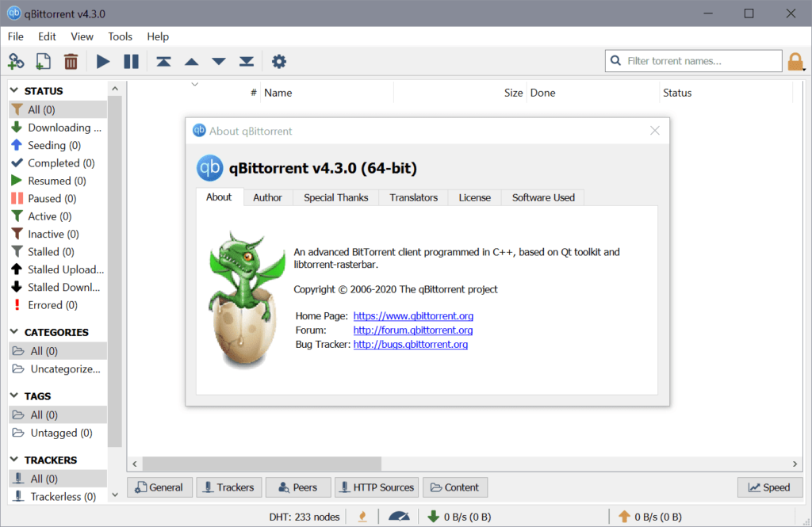Image resolution: width=812 pixels, height=527 pixels.
Task: Select the Peers tab at the bottom
Action: tap(297, 487)
